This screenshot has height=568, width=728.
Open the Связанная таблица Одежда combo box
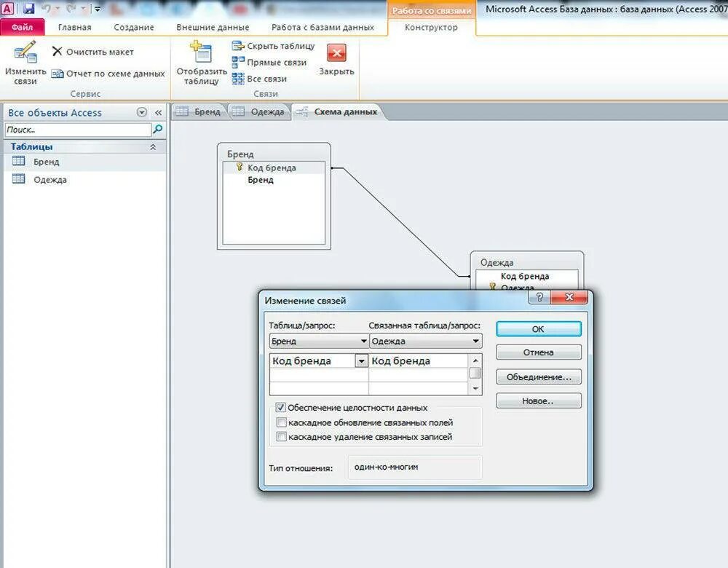[426, 341]
